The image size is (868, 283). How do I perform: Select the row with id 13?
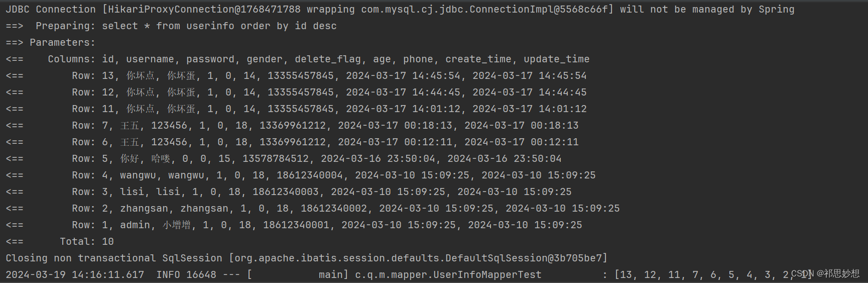(296, 76)
